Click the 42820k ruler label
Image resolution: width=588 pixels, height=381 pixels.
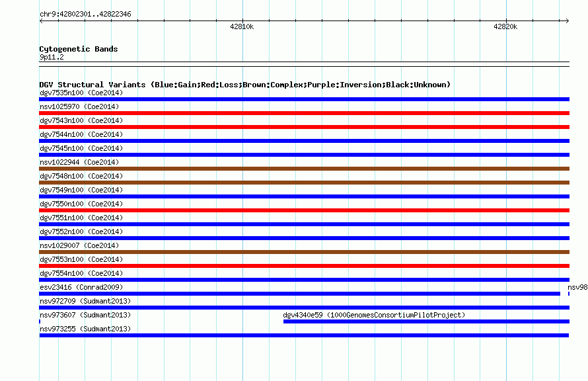(x=505, y=26)
